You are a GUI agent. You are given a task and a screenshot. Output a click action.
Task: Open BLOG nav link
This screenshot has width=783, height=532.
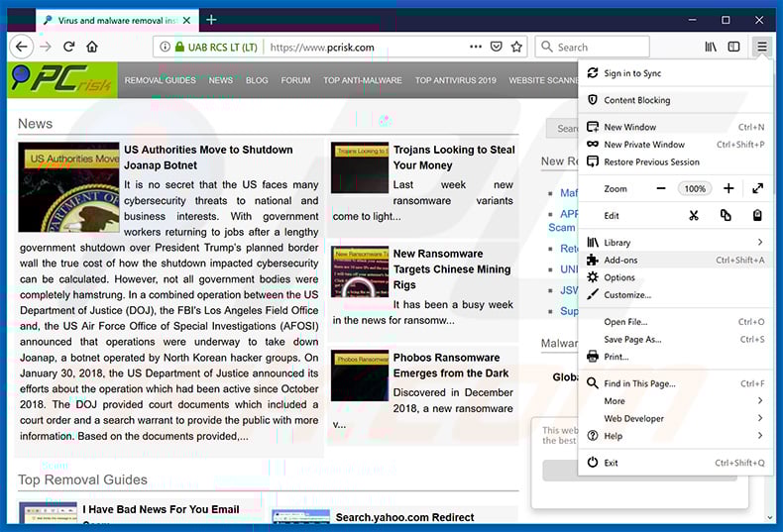(x=257, y=80)
